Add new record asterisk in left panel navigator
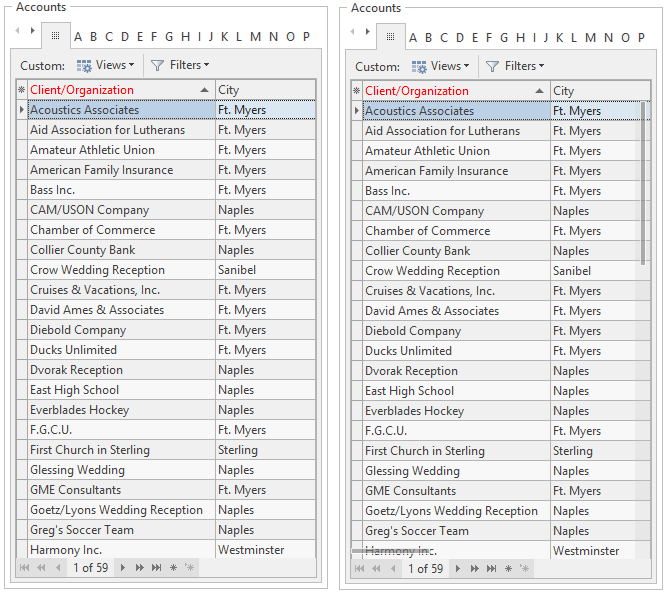The height and width of the screenshot is (596, 670). [x=173, y=568]
